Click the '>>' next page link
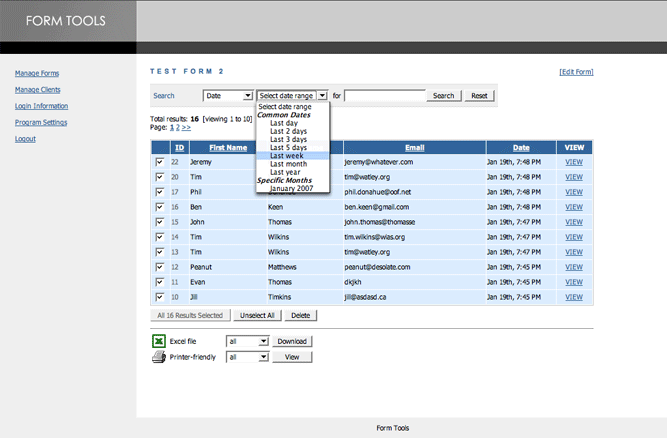The image size is (667, 438). (x=186, y=127)
